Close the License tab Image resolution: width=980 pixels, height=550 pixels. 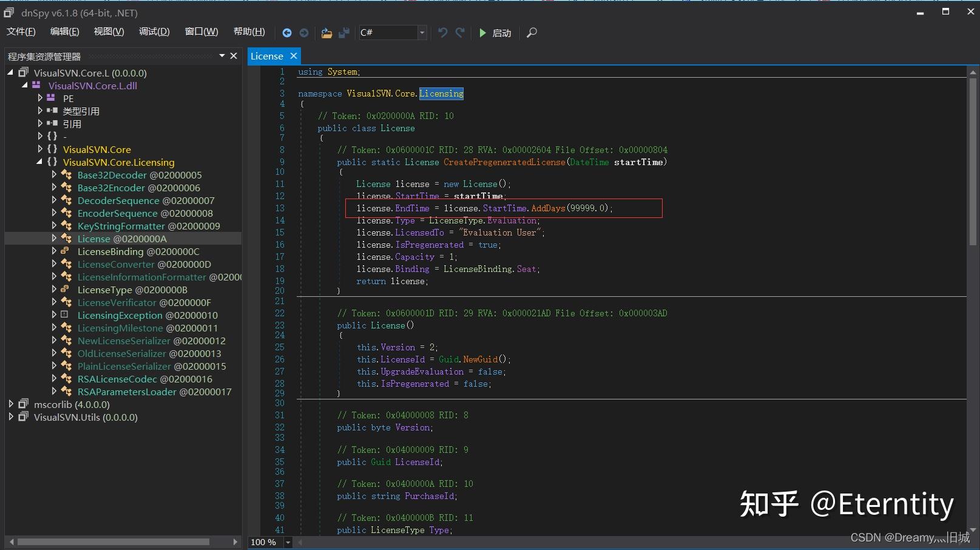294,56
